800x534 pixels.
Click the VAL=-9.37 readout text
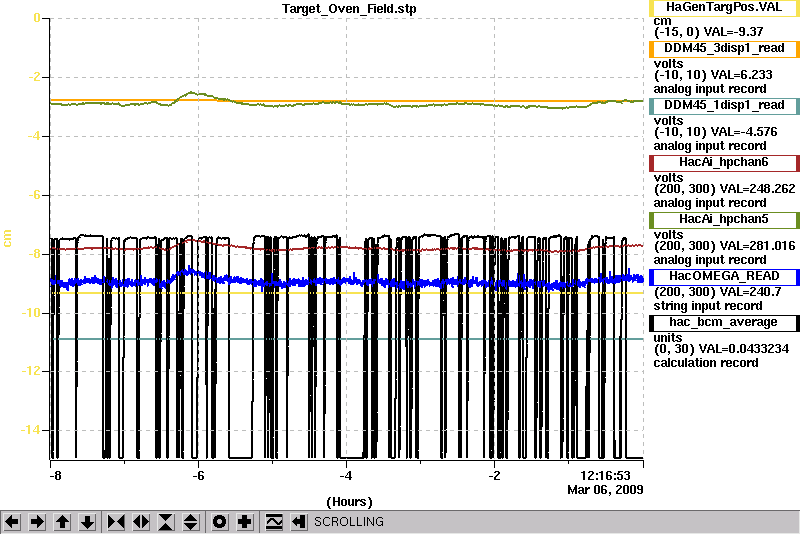tap(733, 32)
